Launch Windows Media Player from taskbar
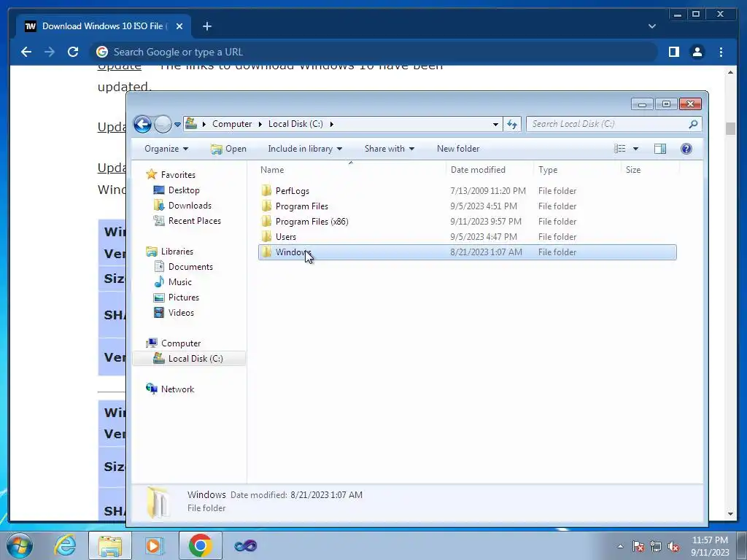 point(153,545)
